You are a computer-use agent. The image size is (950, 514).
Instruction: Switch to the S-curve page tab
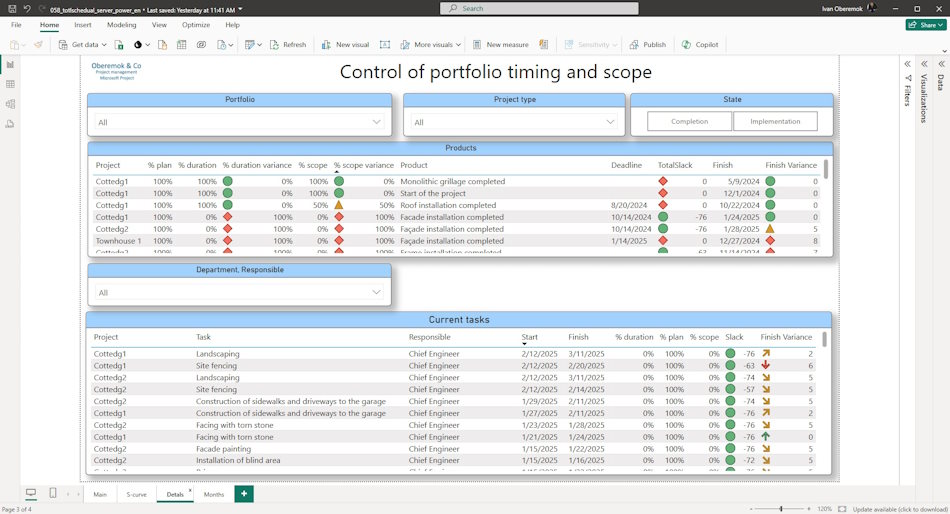[136, 495]
